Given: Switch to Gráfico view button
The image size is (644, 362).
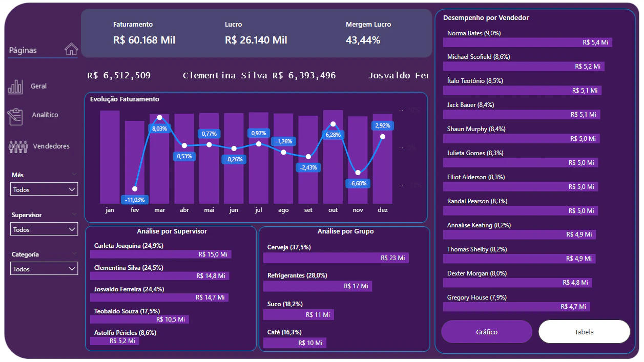Looking at the screenshot, I should [x=487, y=332].
